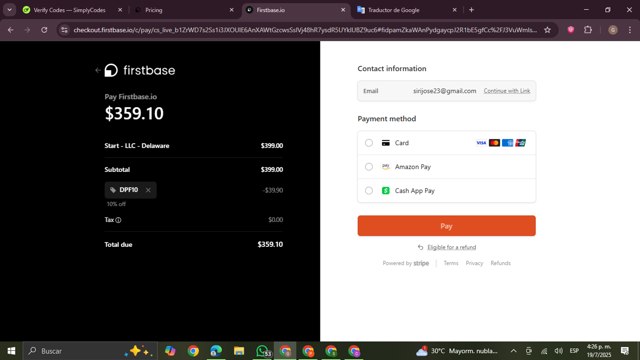Bookmark this page with the star
This screenshot has width=640, height=360.
click(x=547, y=30)
